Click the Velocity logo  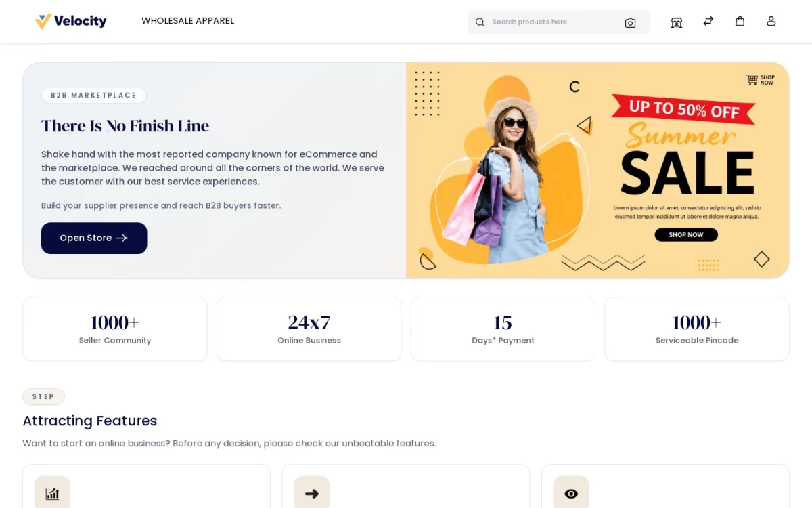tap(70, 22)
